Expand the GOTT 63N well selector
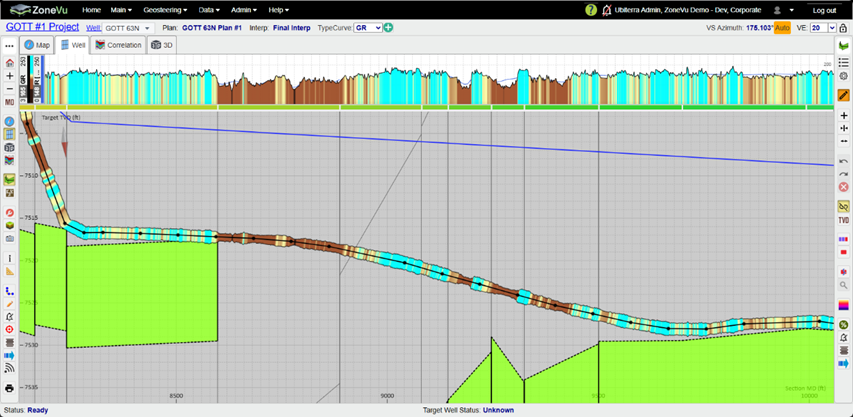The width and height of the screenshot is (853, 417). coord(128,28)
